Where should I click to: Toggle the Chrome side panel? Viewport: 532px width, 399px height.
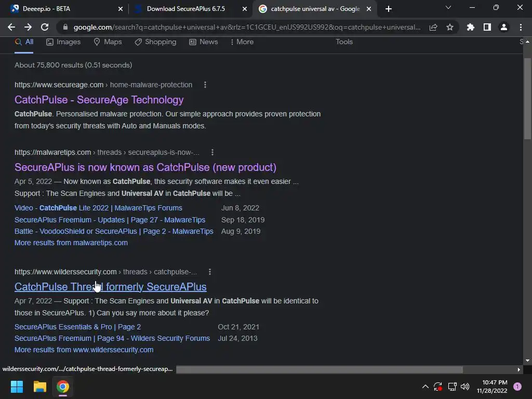[x=487, y=27]
